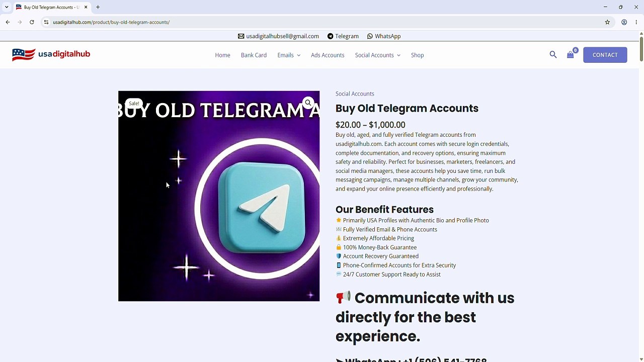Click the Telegram product image
The width and height of the screenshot is (644, 362).
pyautogui.click(x=219, y=196)
